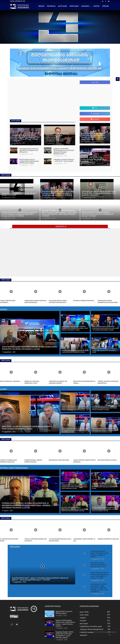
Task: Click the footer YouTube icon
Action: point(17,624)
